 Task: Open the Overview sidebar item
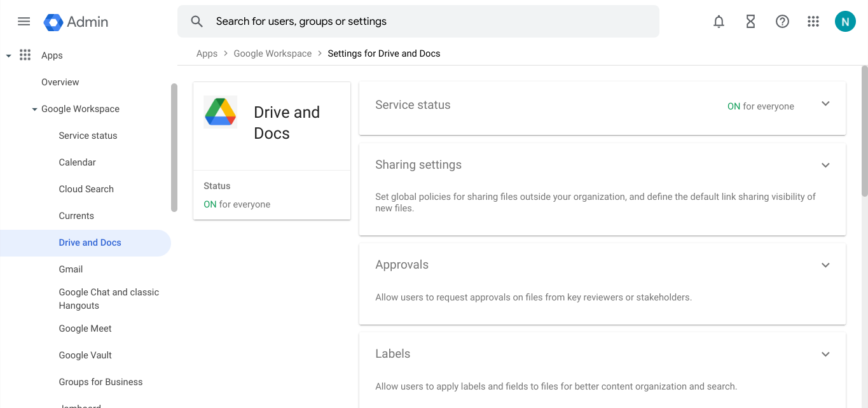click(60, 82)
